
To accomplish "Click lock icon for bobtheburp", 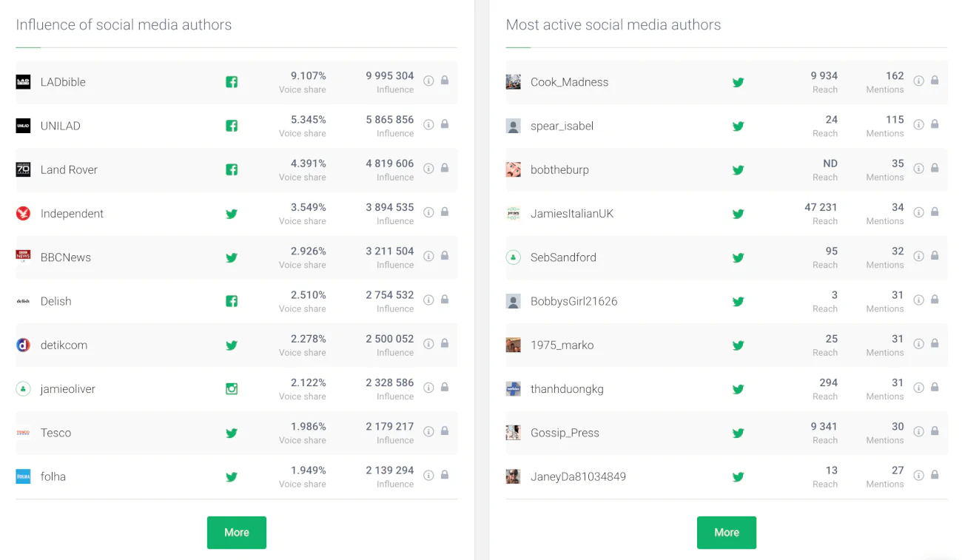I will coord(935,168).
